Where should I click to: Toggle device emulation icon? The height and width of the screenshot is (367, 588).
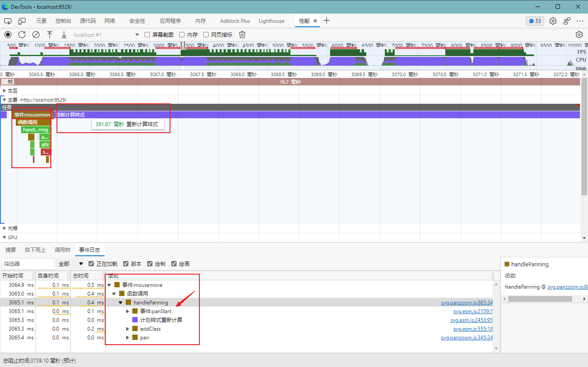22,21
